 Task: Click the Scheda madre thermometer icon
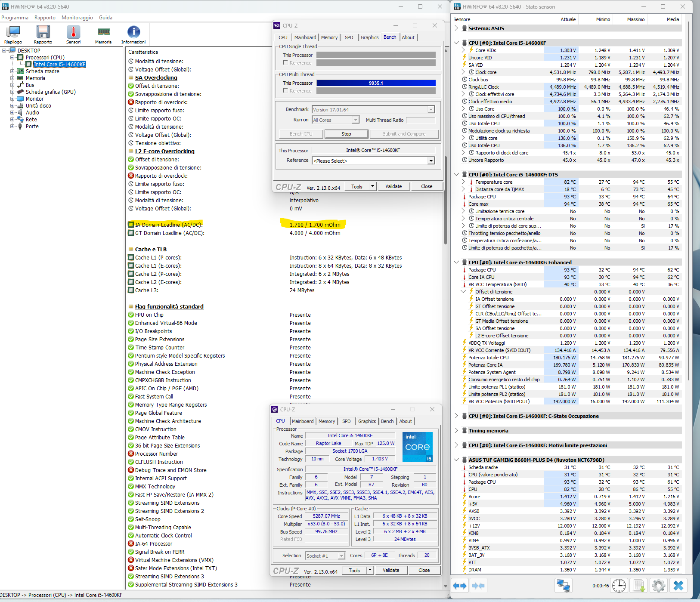pyautogui.click(x=465, y=467)
